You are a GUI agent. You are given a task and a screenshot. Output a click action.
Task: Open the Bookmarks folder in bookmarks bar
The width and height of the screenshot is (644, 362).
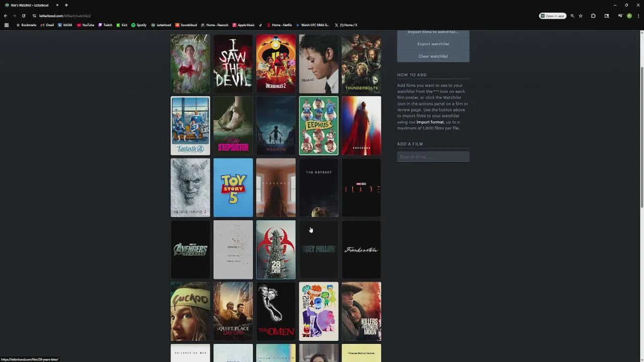click(x=26, y=25)
